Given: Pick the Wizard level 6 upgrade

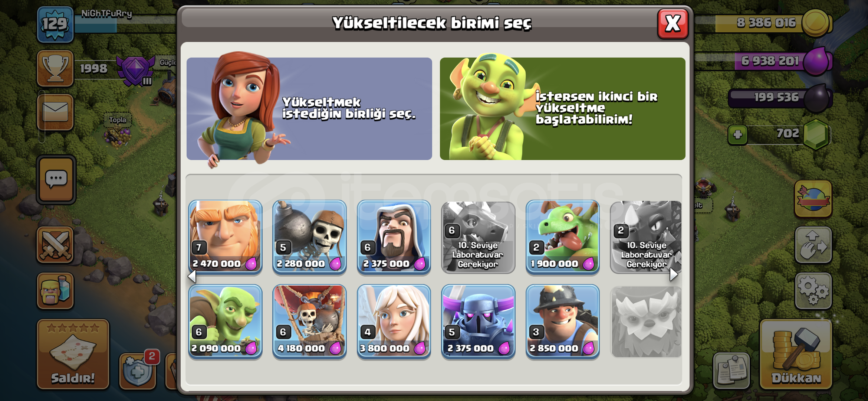Looking at the screenshot, I should pos(394,237).
